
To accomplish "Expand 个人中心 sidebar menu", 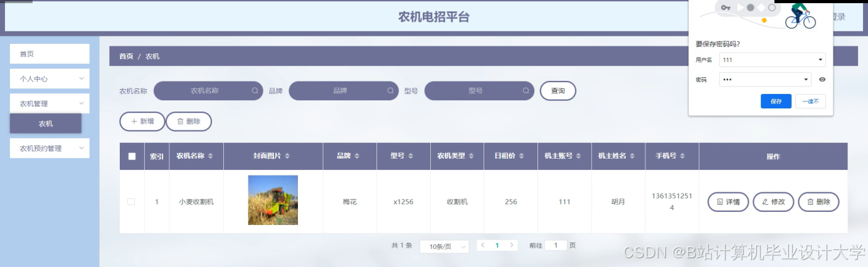I will click(50, 79).
